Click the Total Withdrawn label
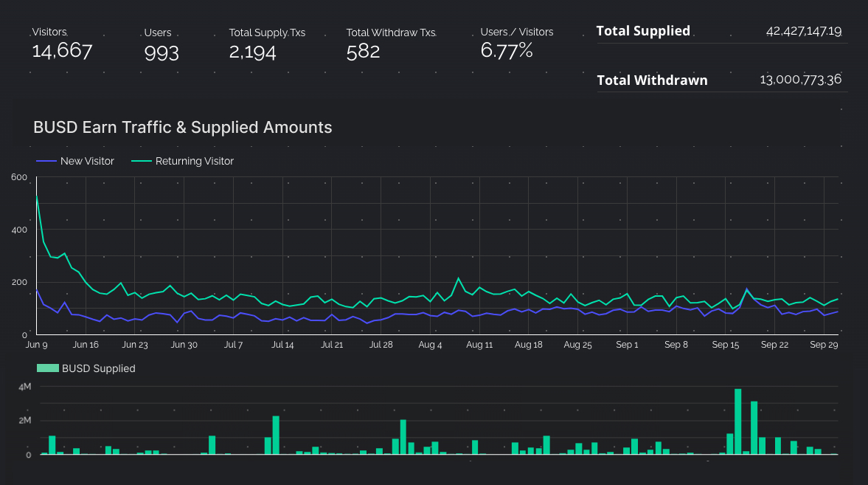 click(652, 80)
